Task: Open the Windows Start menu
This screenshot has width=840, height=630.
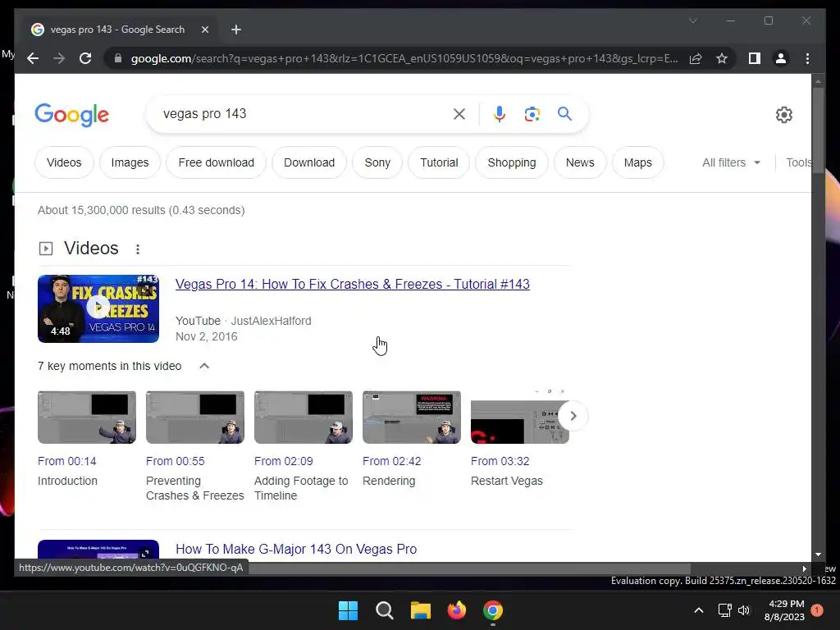Action: (x=348, y=610)
